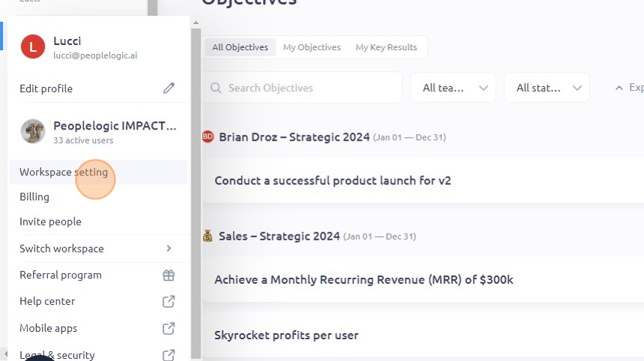Image resolution: width=644 pixels, height=361 pixels.
Task: Open the All statuses dropdown
Action: pos(547,88)
